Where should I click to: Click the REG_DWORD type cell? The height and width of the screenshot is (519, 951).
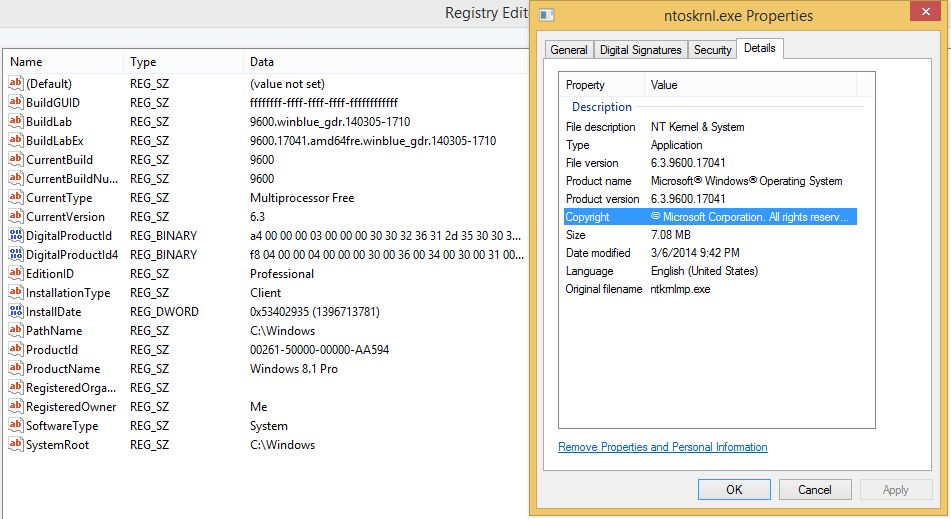tap(164, 312)
